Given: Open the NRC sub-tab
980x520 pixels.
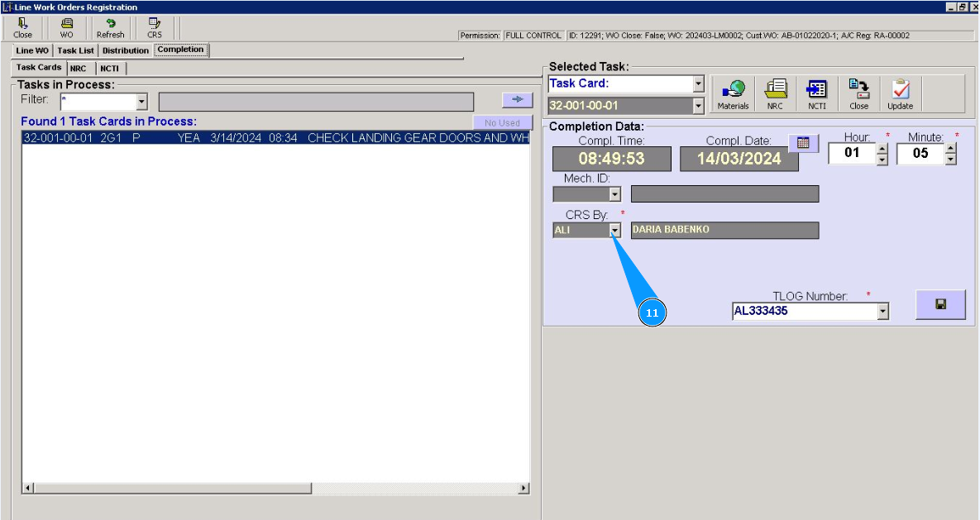Looking at the screenshot, I should pos(79,68).
